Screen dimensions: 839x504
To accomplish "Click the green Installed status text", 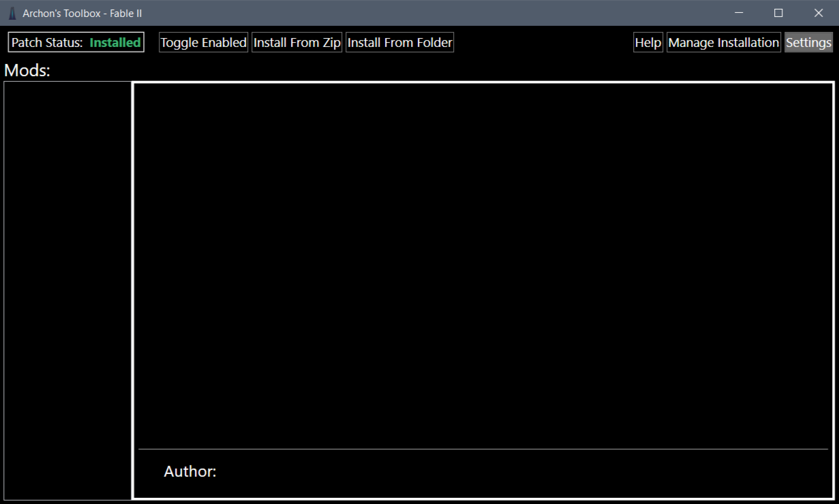I will 115,42.
